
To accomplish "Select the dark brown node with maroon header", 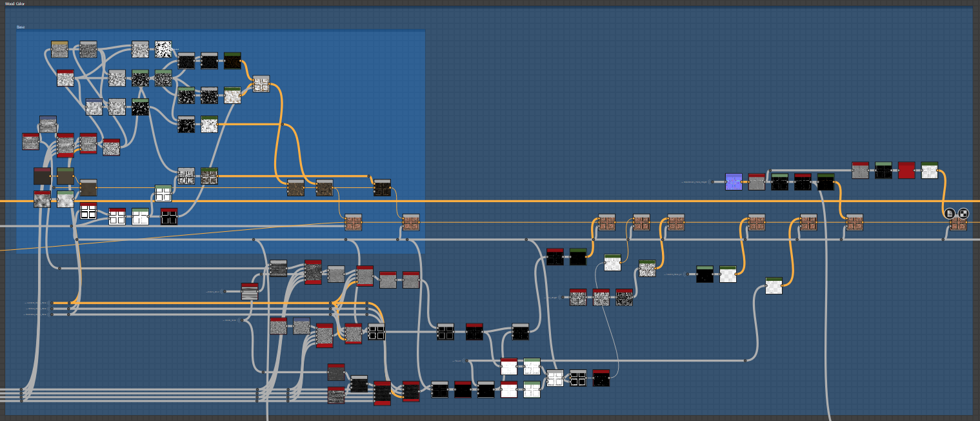I will (x=42, y=176).
